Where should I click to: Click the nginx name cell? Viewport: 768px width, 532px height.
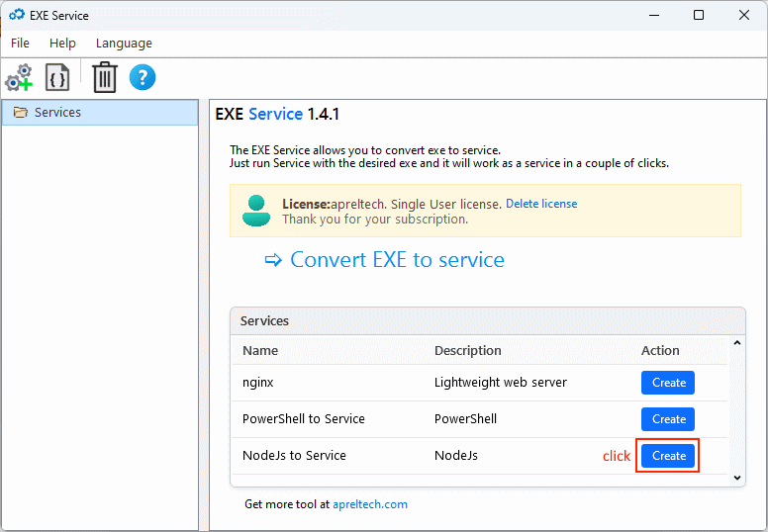(257, 383)
